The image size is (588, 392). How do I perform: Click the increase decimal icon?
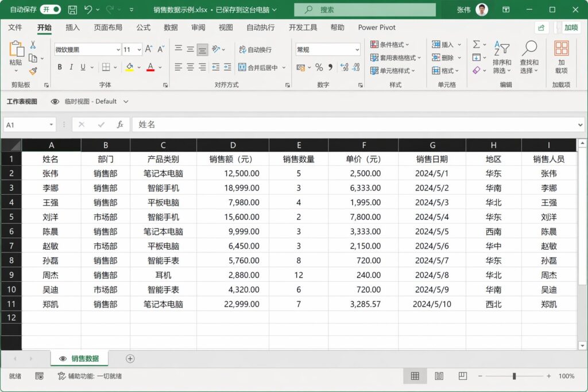(345, 67)
